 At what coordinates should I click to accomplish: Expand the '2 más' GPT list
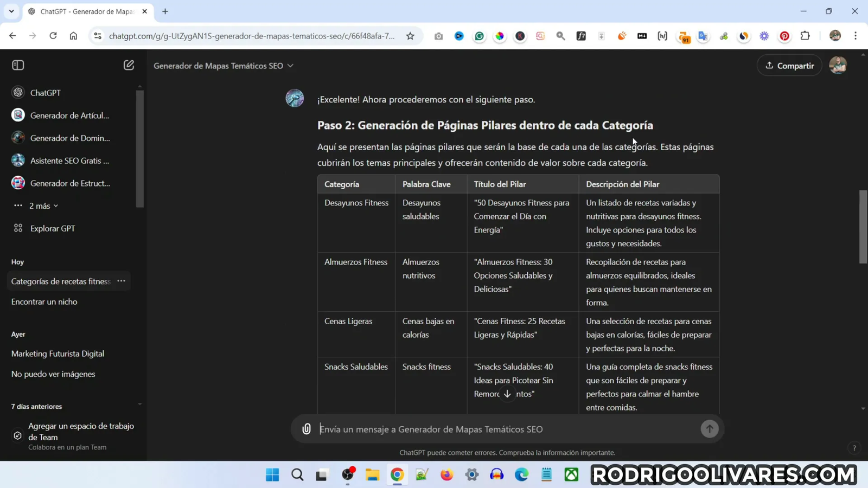[x=43, y=206]
